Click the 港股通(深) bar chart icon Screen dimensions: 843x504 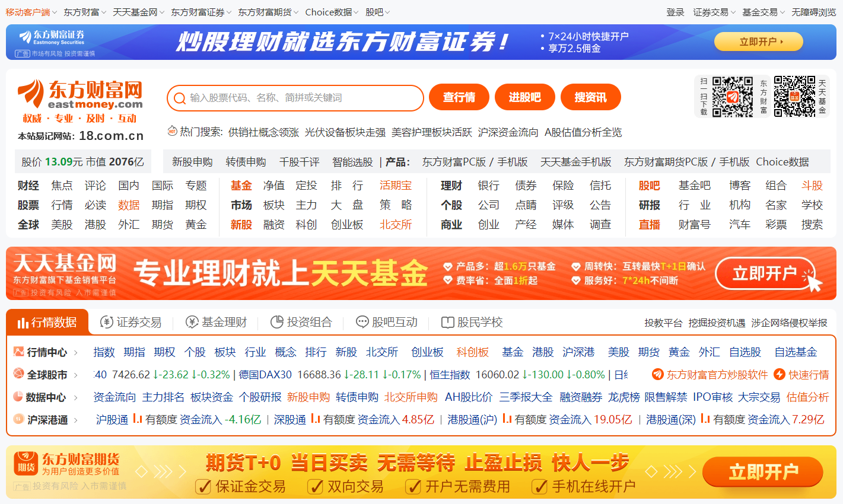click(705, 419)
